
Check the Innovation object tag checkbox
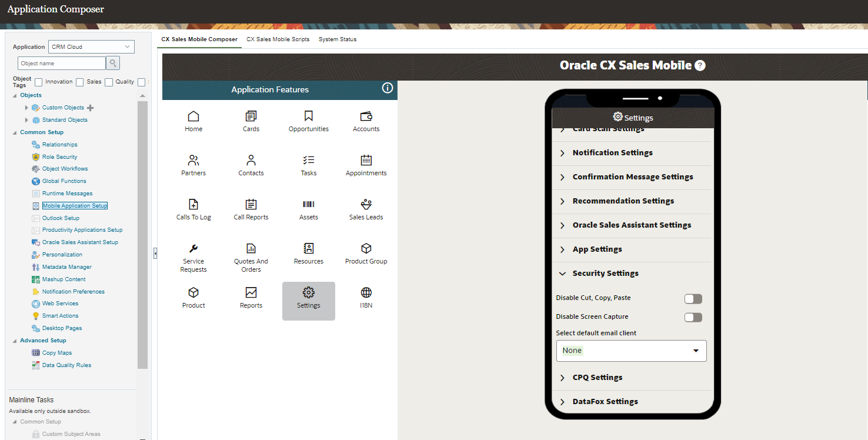click(39, 82)
